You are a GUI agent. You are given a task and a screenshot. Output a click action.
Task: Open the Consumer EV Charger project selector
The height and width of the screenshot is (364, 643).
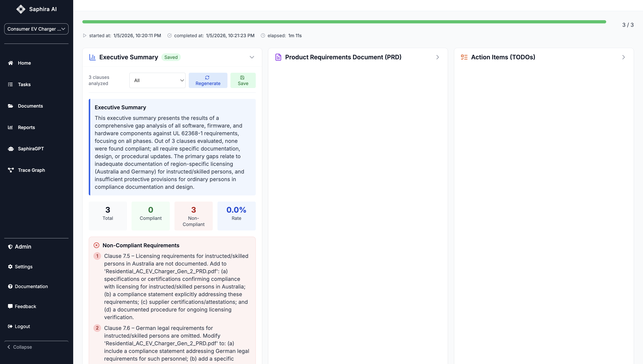tap(36, 29)
